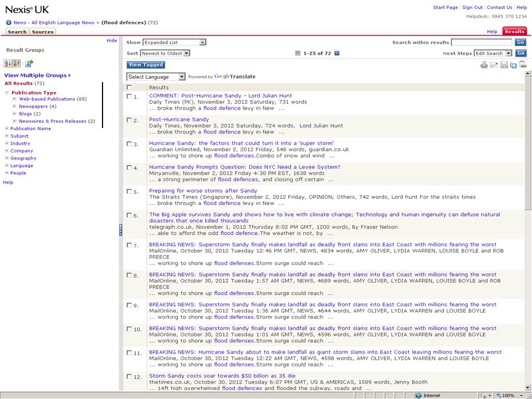This screenshot has height=399, width=532.
Task: Check the box for result 3
Action: tap(129, 144)
